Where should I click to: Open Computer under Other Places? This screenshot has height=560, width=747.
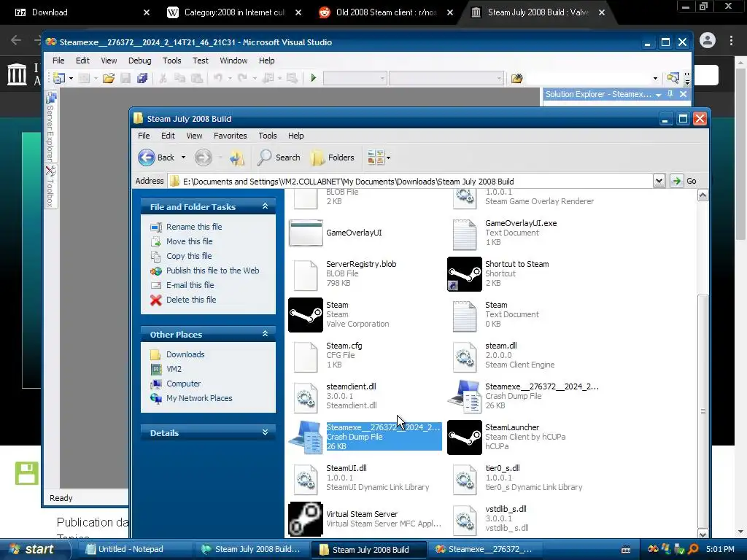point(183,384)
